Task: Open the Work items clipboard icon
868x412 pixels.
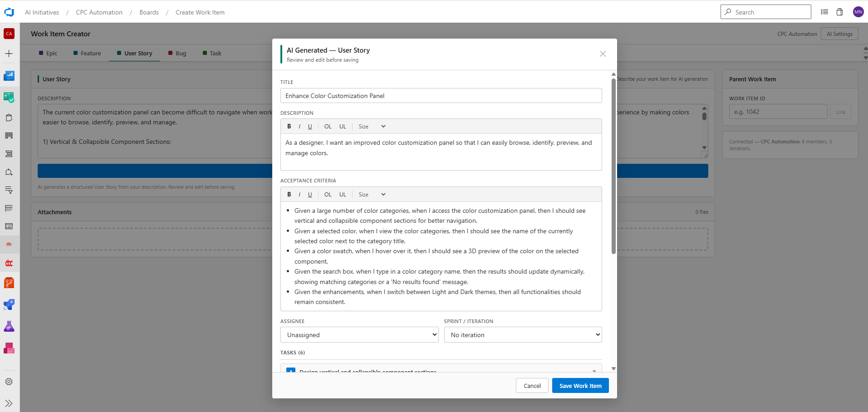Action: click(x=9, y=118)
